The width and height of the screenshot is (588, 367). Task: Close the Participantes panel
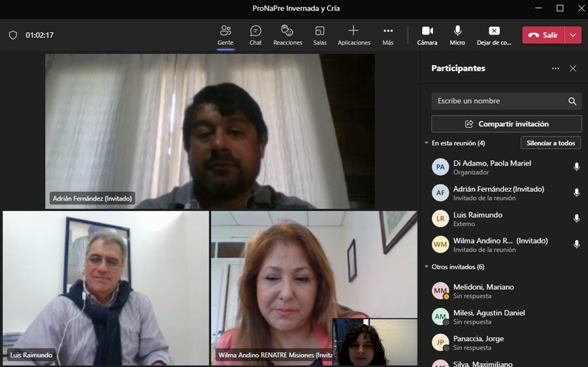[573, 69]
